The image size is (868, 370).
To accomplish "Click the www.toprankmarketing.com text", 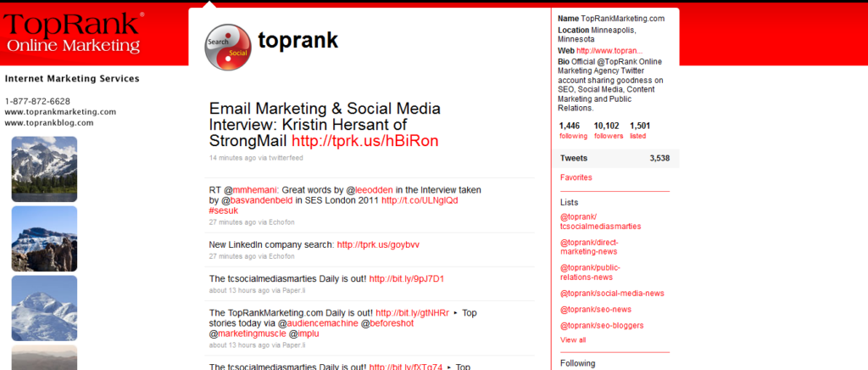I will pos(60,112).
